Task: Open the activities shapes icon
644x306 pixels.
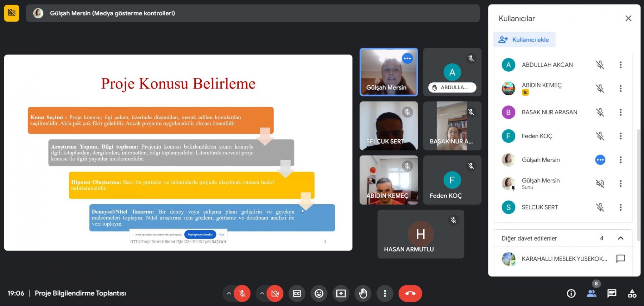Action: click(x=632, y=293)
